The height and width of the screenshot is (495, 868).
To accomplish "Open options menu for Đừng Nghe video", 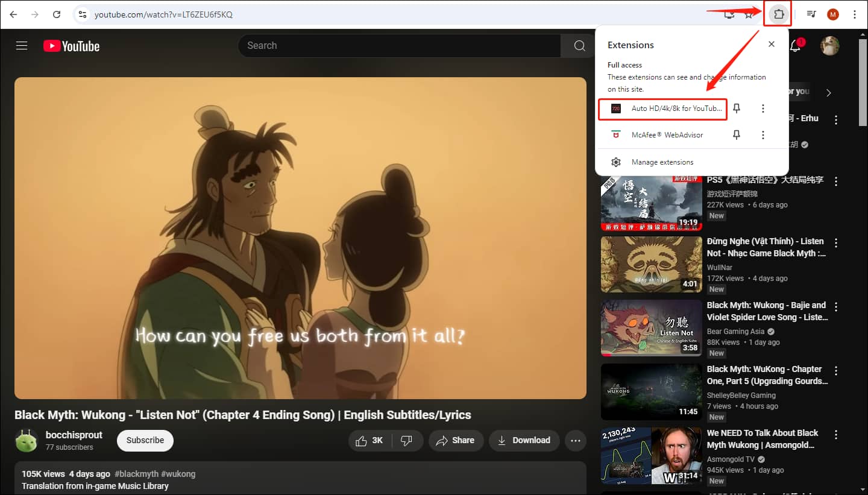I will click(836, 243).
